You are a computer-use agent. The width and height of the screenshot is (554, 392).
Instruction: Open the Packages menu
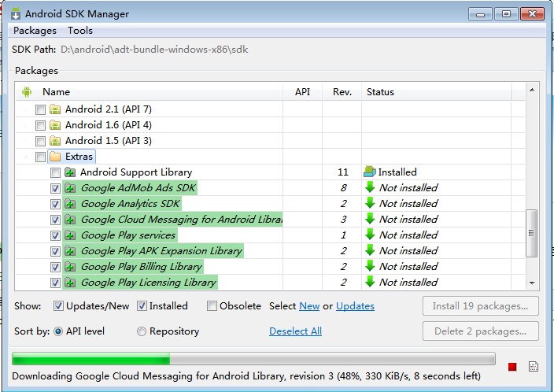coord(35,31)
